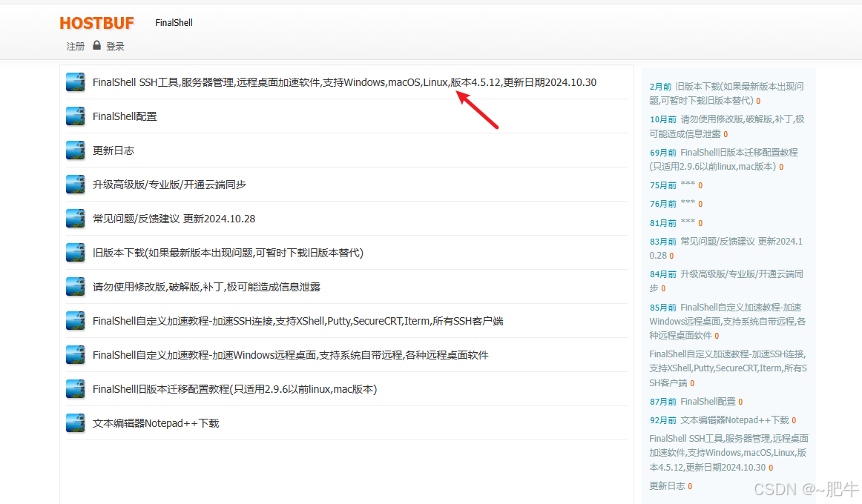The height and width of the screenshot is (504, 862).
Task: Click thumbnail icon beside 加速SSH连接 tutorial
Action: click(x=76, y=321)
